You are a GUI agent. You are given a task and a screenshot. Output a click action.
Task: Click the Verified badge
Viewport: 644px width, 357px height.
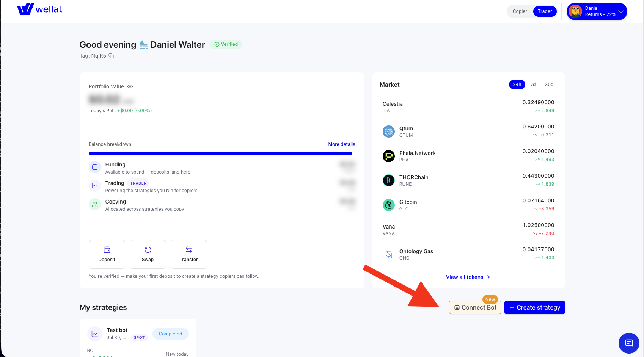click(x=226, y=44)
